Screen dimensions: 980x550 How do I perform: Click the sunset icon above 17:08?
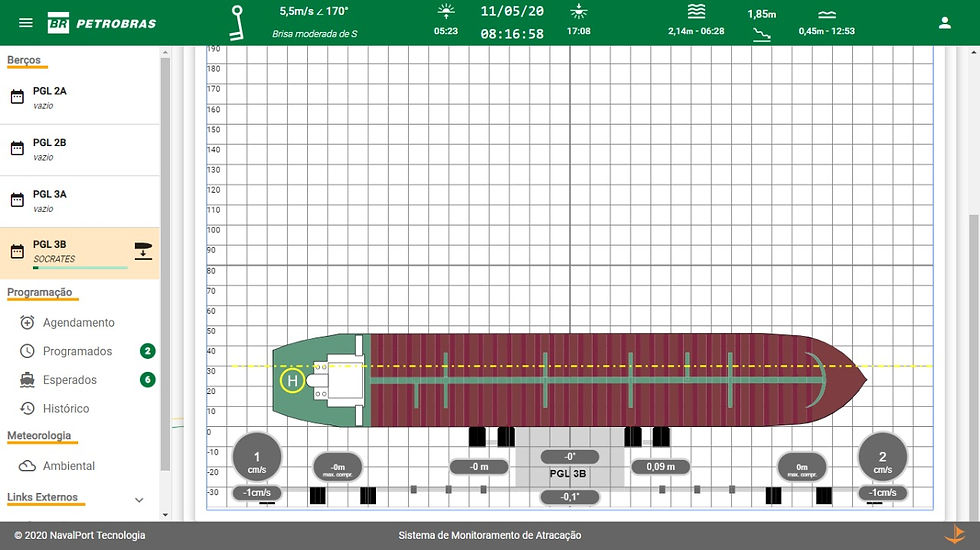coord(579,11)
